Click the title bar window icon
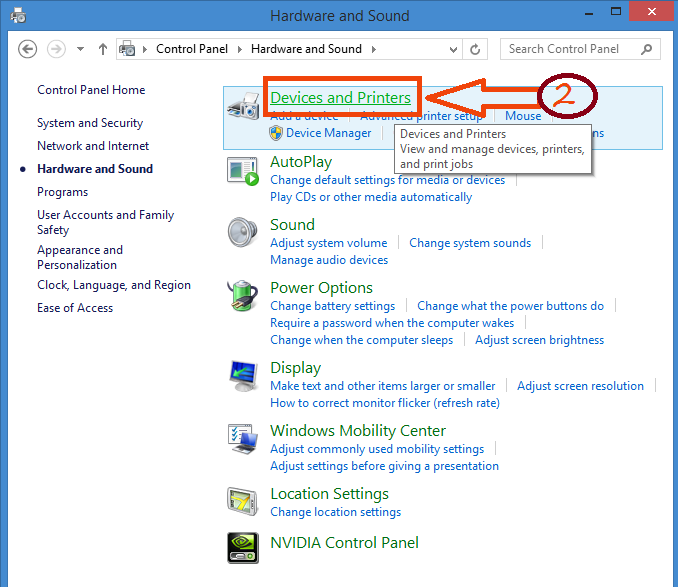This screenshot has width=678, height=587. click(18, 16)
